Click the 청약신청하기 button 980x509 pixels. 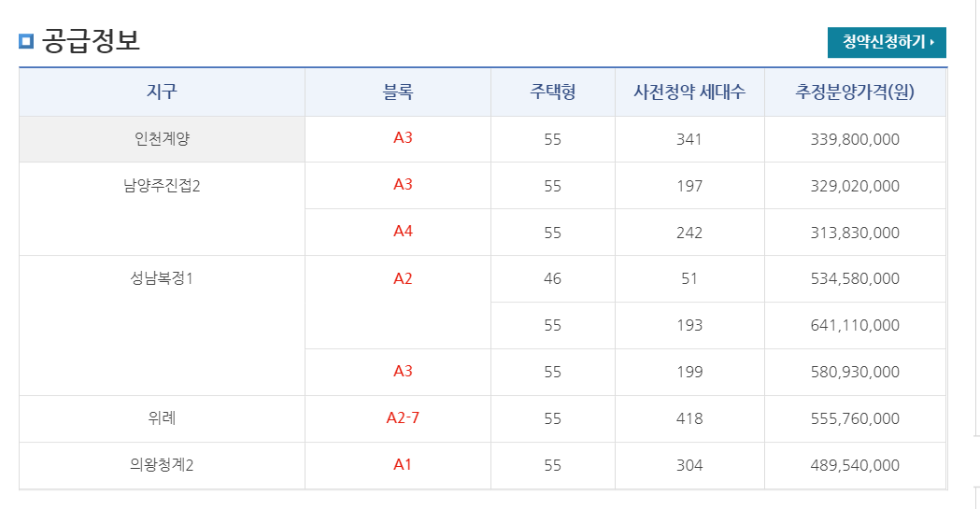coord(887,42)
